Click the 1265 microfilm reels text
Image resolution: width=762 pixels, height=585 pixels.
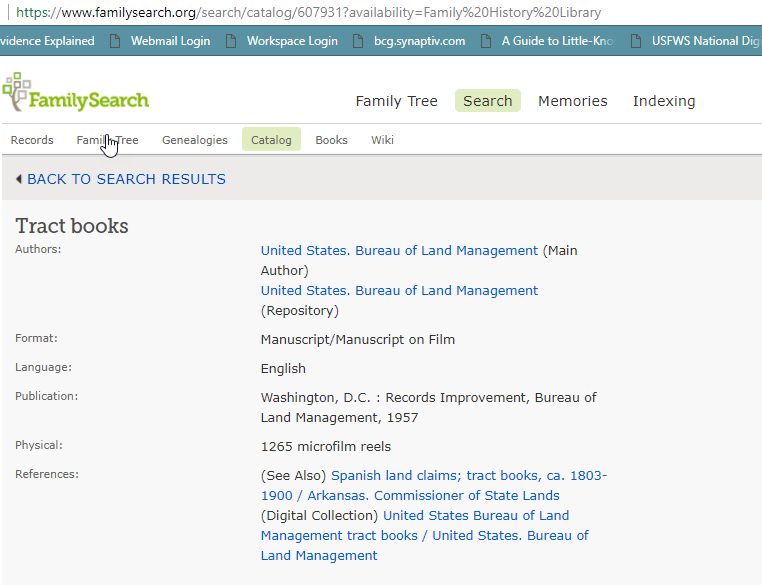tap(326, 447)
